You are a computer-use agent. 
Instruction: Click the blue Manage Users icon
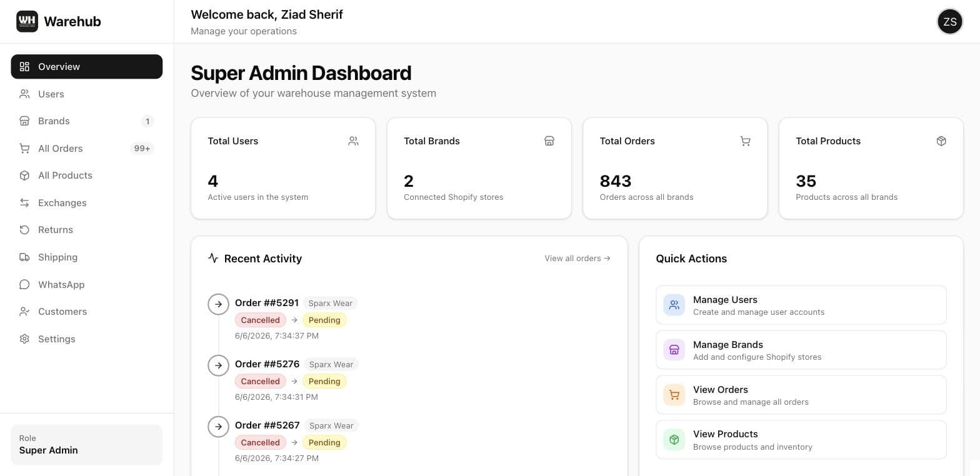(674, 305)
